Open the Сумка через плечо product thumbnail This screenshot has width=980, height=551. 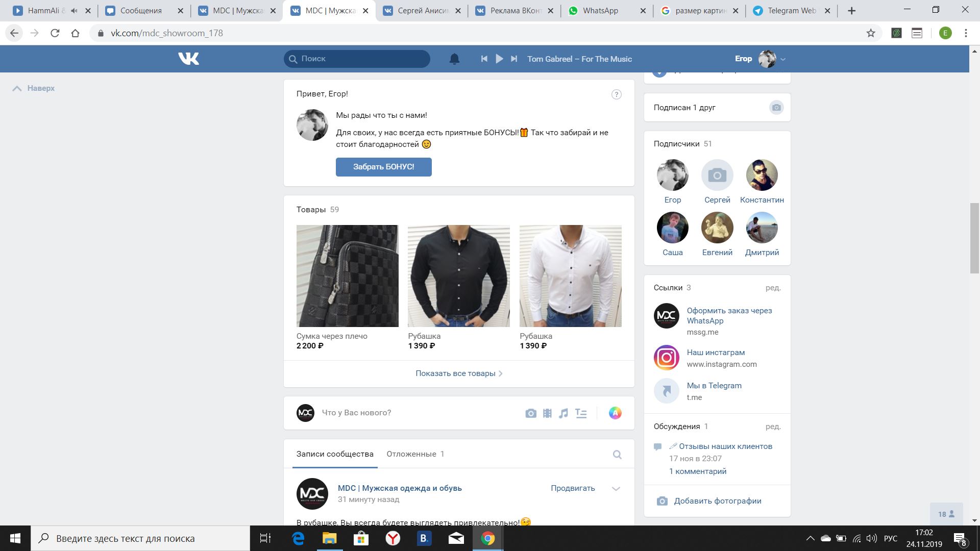click(347, 276)
